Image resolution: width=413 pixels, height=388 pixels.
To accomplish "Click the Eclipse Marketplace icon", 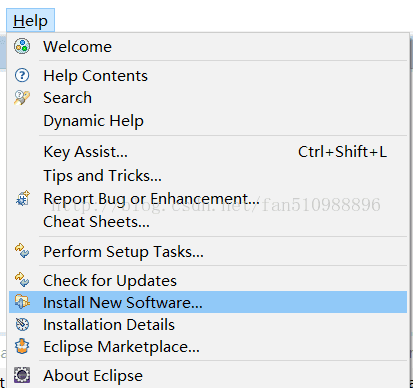I will (22, 346).
